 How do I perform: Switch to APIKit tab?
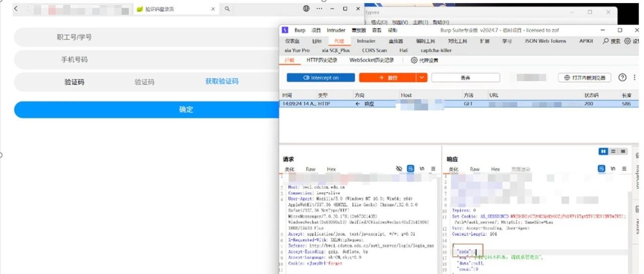pos(586,41)
